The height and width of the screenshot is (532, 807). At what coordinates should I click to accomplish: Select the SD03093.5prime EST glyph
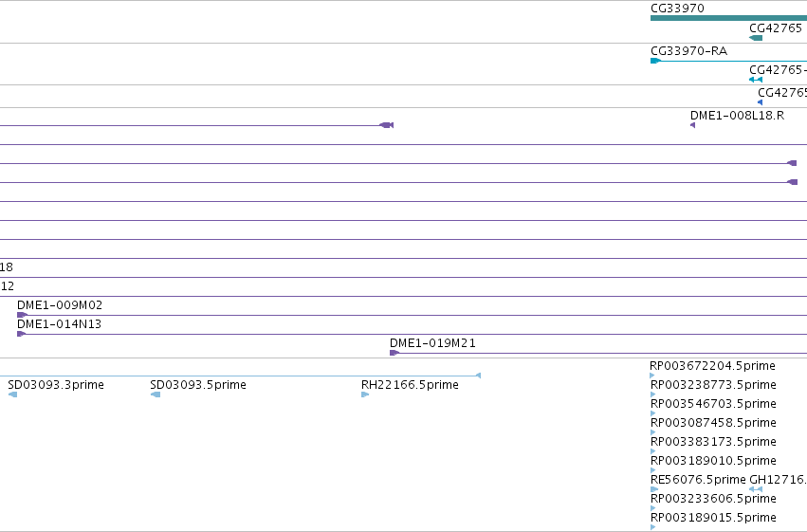pyautogui.click(x=156, y=394)
